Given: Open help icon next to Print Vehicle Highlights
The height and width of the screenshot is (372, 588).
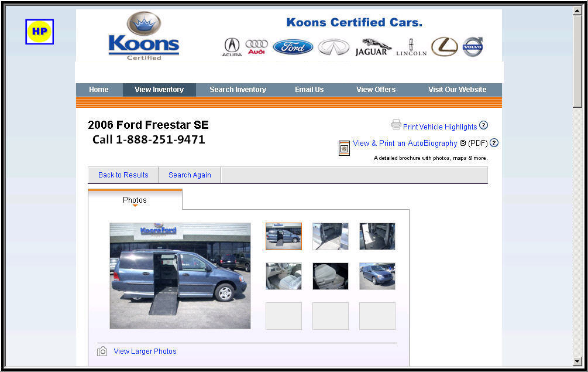Looking at the screenshot, I should pyautogui.click(x=484, y=125).
